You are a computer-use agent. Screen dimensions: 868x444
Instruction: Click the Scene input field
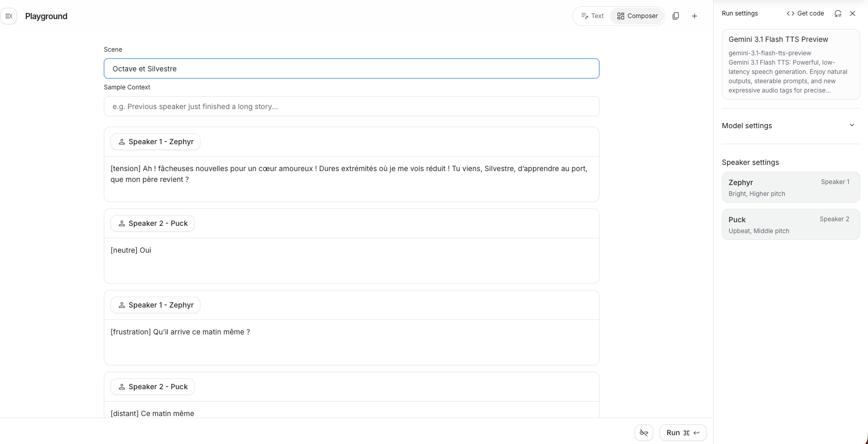(x=351, y=69)
